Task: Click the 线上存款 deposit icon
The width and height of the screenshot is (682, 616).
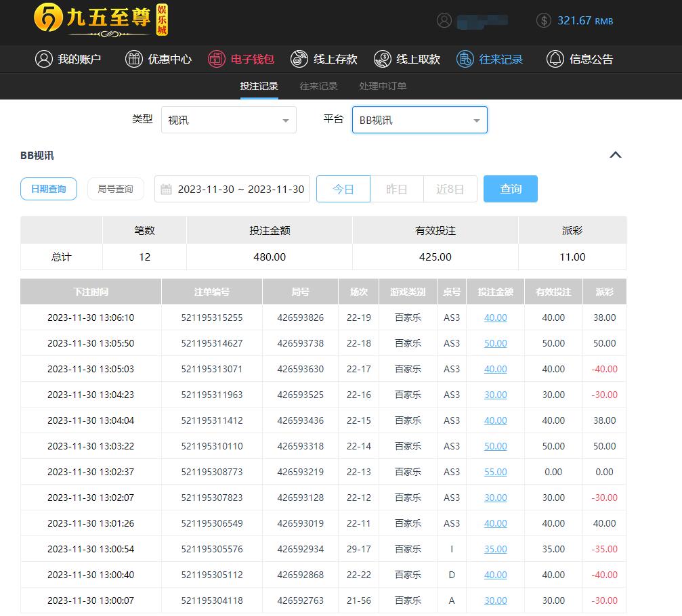Action: coord(299,59)
